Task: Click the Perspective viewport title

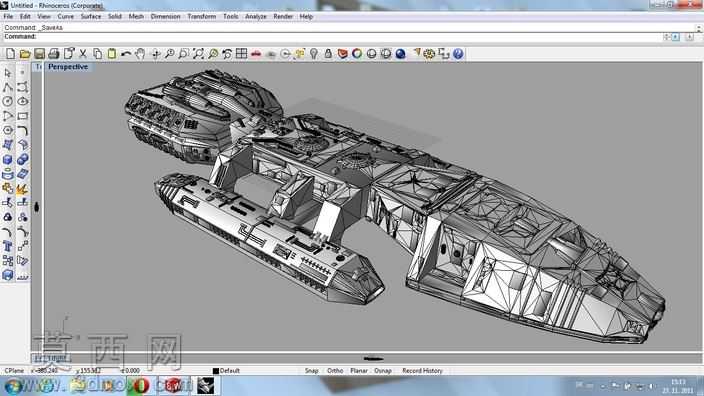Action: pyautogui.click(x=68, y=67)
